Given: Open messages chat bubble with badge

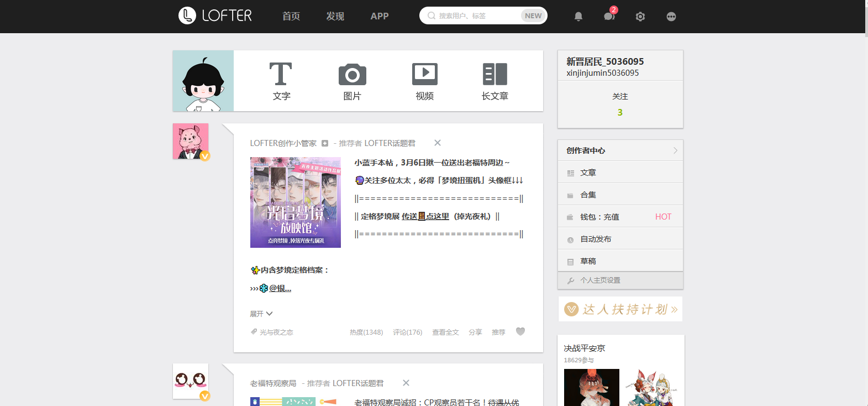Looking at the screenshot, I should click(609, 17).
